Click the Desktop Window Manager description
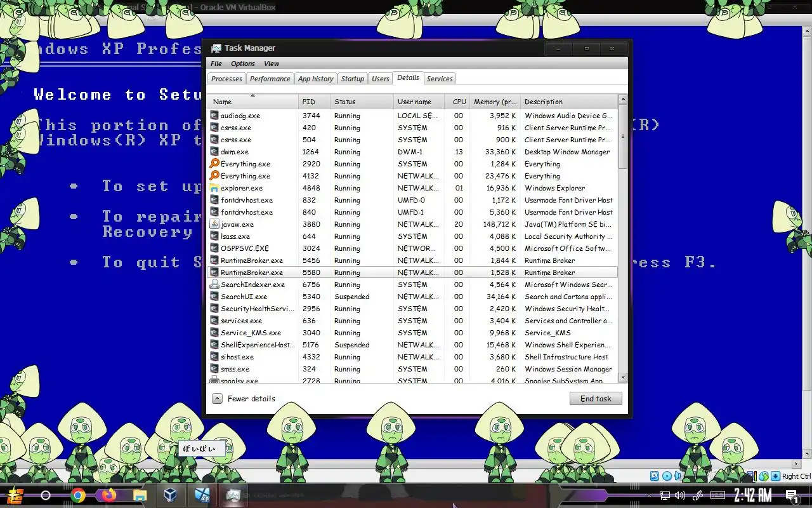This screenshot has height=508, width=812. [567, 152]
